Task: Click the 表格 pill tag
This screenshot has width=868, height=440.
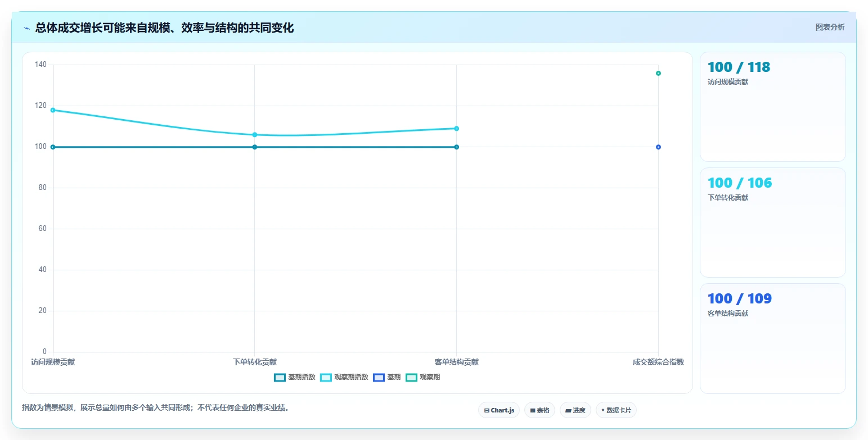Action: pos(539,410)
